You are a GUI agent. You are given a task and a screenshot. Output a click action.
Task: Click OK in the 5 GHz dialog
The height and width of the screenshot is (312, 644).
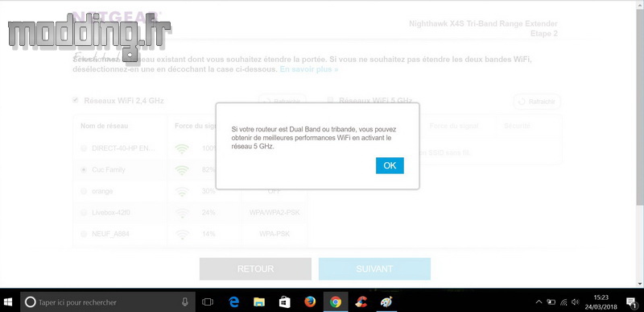390,165
